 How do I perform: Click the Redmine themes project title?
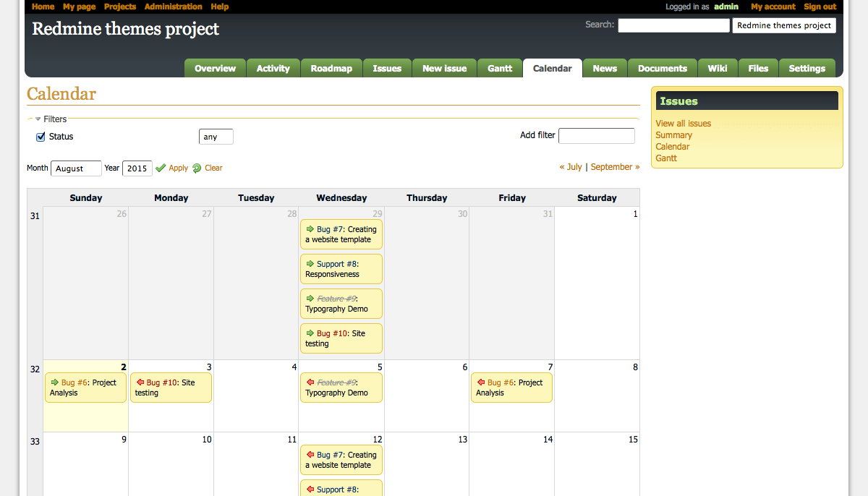point(126,29)
